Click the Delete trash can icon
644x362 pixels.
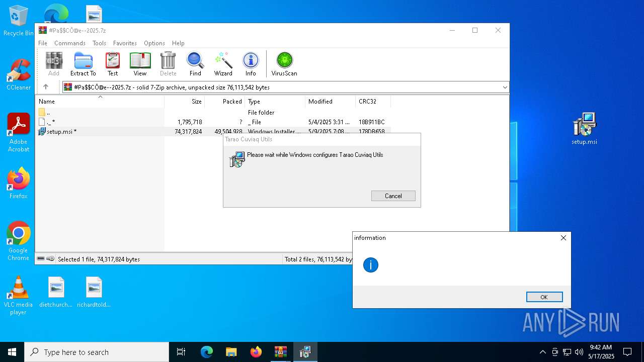168,64
